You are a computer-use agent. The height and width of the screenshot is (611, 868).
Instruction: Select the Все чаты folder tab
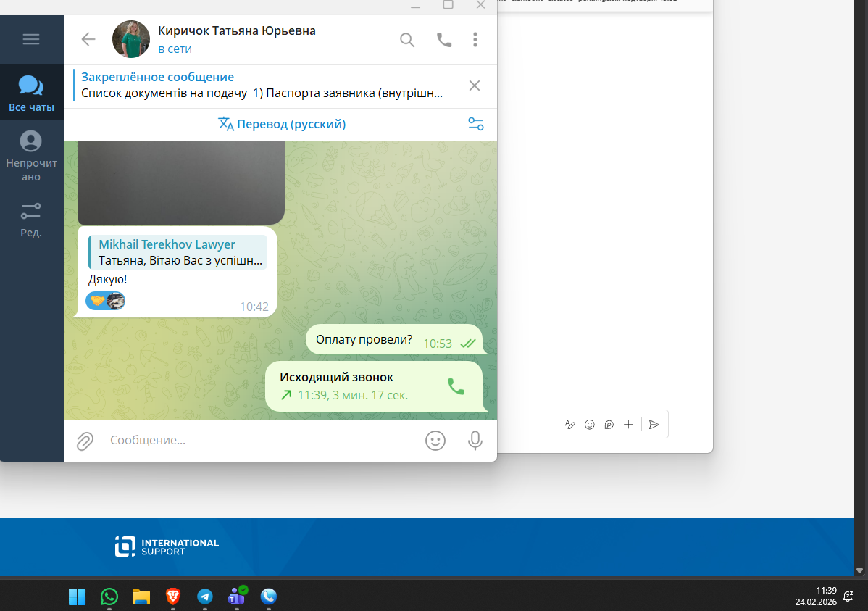(31, 93)
